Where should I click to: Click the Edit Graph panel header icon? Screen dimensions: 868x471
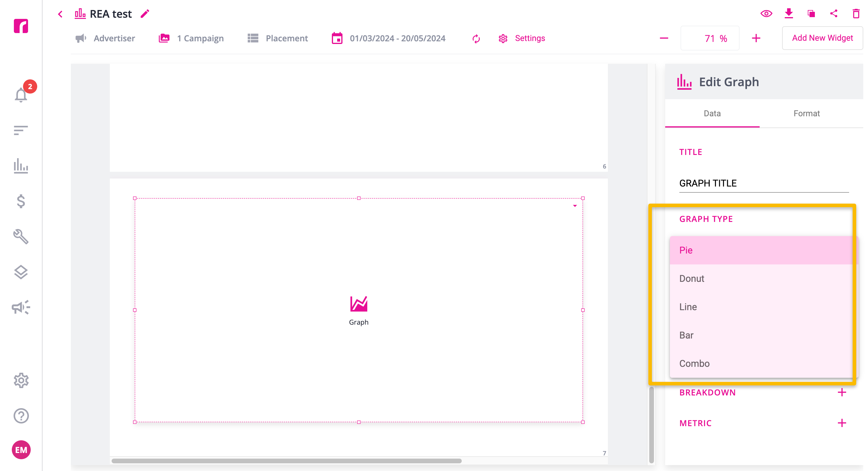[684, 82]
